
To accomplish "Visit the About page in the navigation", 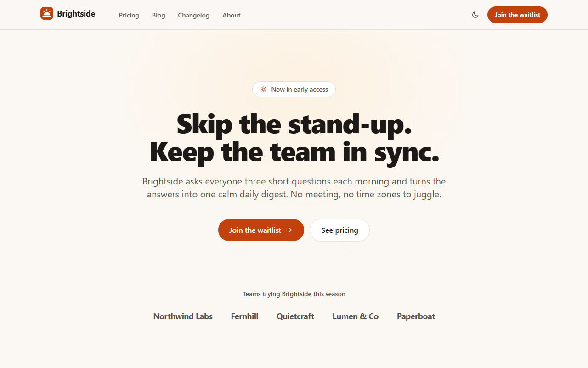I will (232, 15).
